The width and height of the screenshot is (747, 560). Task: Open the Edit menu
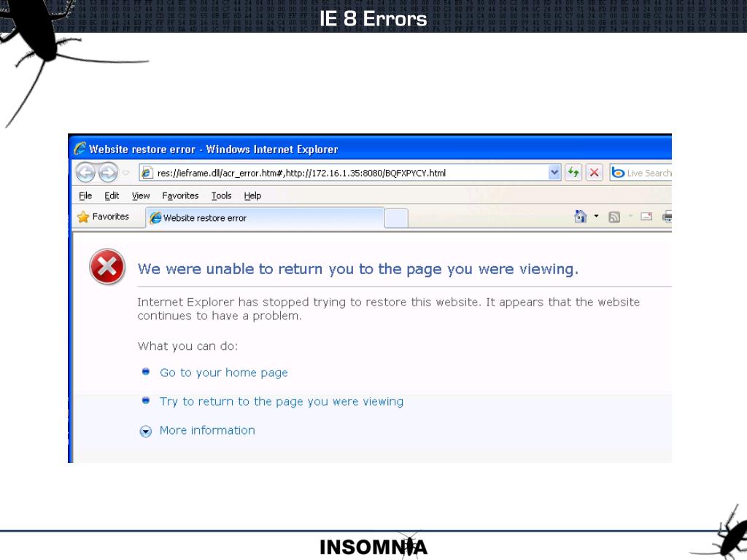point(112,195)
